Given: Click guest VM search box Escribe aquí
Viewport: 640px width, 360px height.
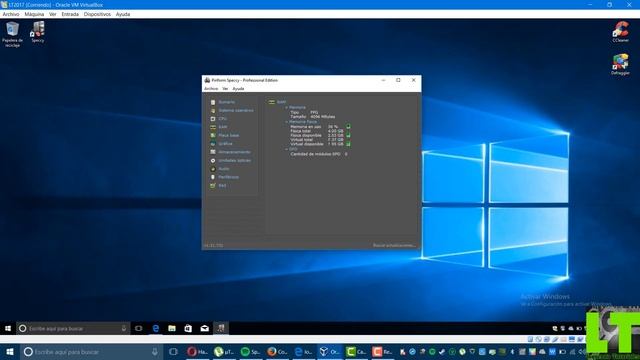Looking at the screenshot, I should pyautogui.click(x=73, y=328).
